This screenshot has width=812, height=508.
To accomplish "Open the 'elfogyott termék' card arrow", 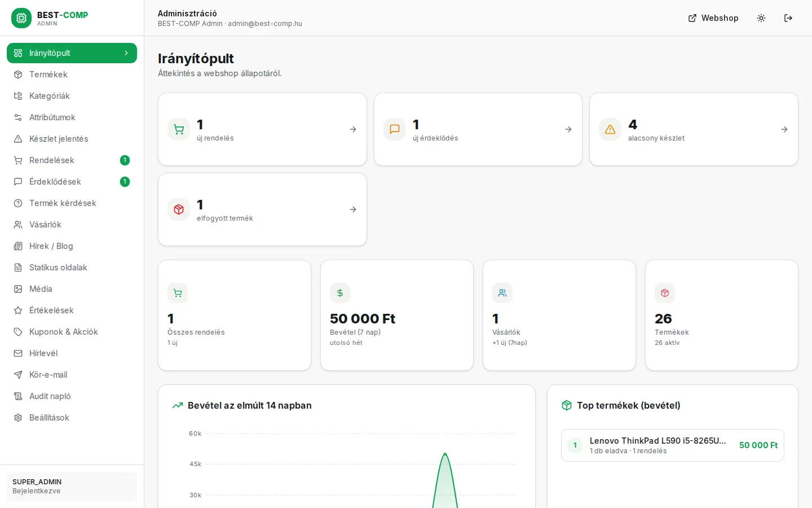I will pyautogui.click(x=353, y=209).
